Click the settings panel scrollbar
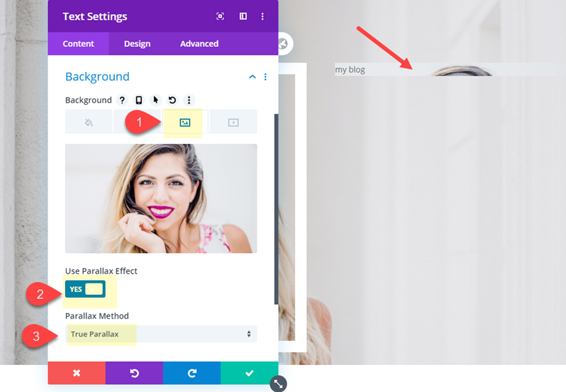The width and height of the screenshot is (566, 392). [x=276, y=209]
